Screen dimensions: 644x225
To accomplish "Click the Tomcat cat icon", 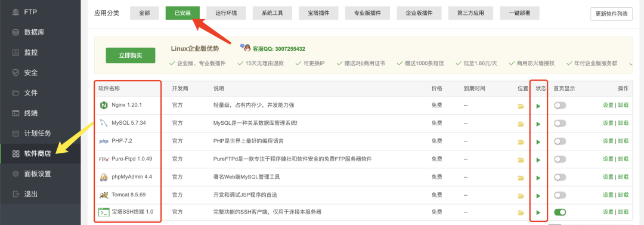I will click(x=104, y=195).
